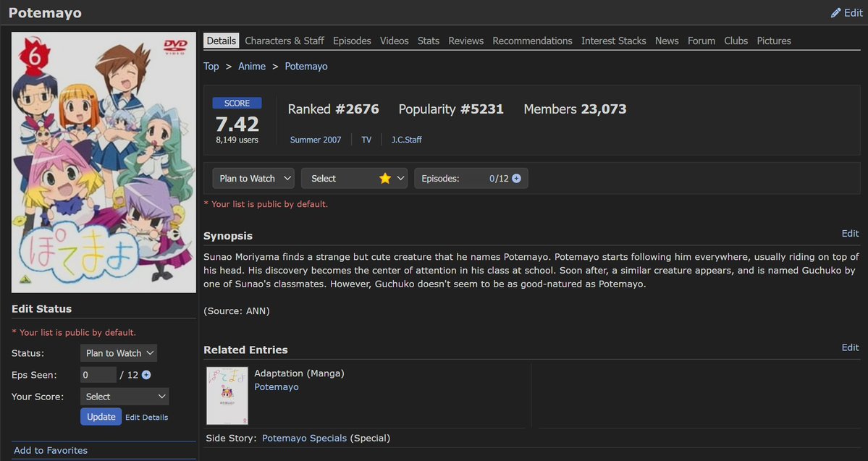This screenshot has width=868, height=461.
Task: Open the Interest Stacks tab
Action: click(x=614, y=41)
